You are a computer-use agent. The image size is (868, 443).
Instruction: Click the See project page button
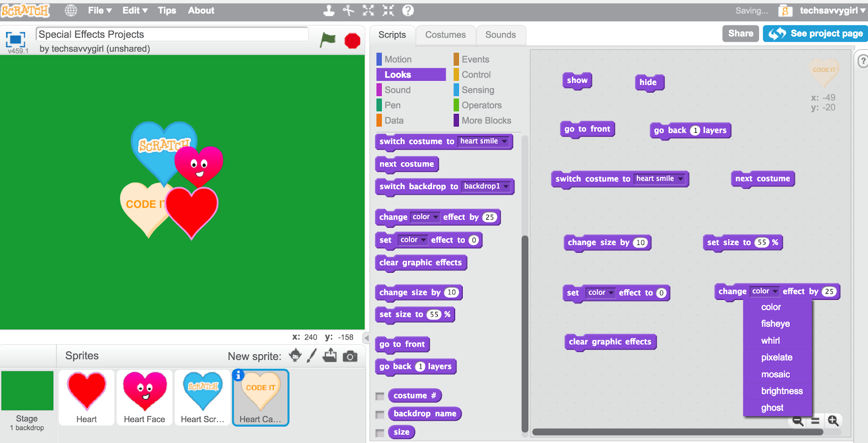[x=815, y=34]
